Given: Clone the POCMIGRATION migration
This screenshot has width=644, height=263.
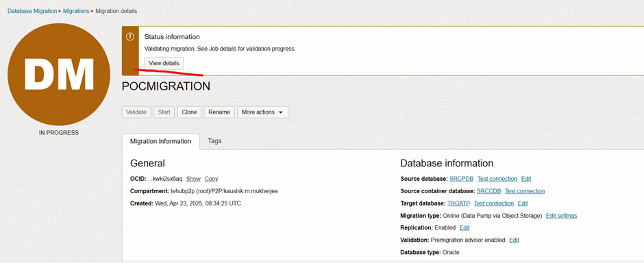Looking at the screenshot, I should pos(189,112).
